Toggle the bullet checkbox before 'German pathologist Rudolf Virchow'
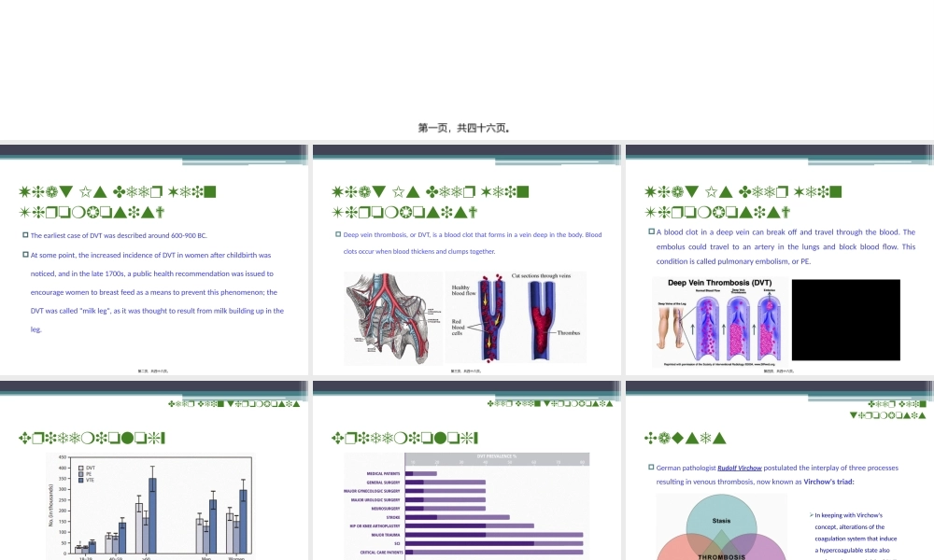The height and width of the screenshot is (560, 934). point(652,467)
